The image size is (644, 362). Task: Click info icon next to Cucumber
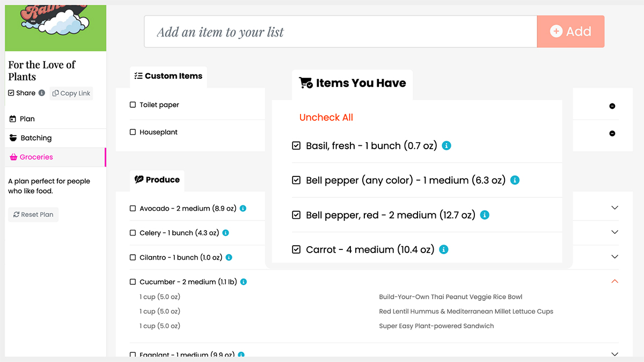coord(244,282)
